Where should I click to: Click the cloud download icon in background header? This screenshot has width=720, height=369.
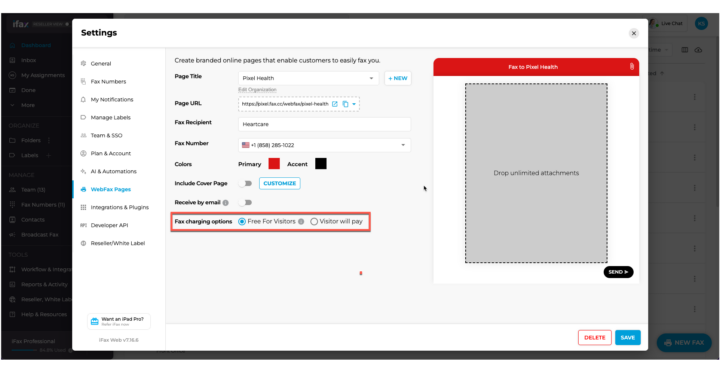pyautogui.click(x=698, y=50)
